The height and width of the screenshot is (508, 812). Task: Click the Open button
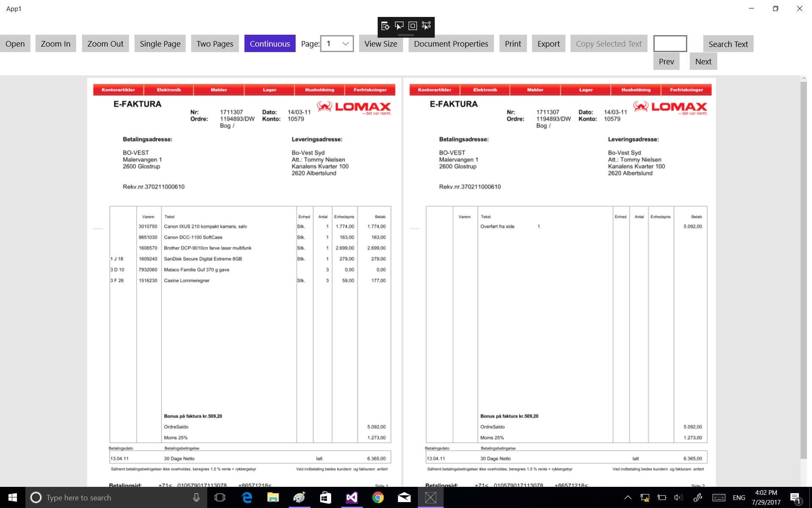coord(15,44)
